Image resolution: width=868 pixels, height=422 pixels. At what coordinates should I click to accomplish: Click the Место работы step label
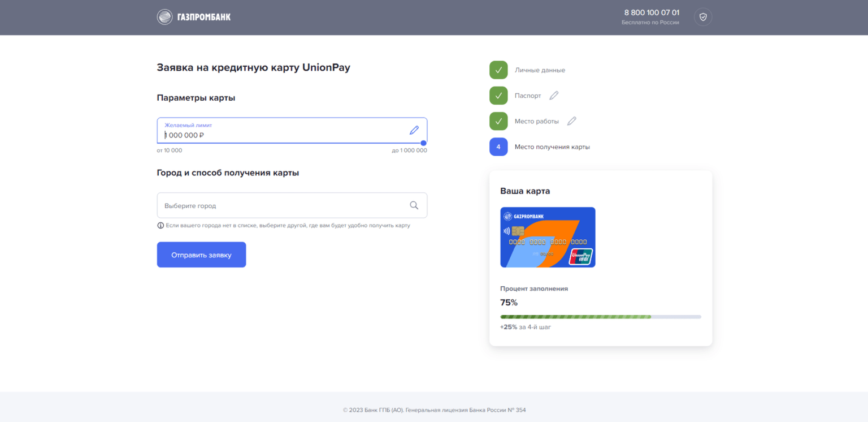(x=537, y=121)
